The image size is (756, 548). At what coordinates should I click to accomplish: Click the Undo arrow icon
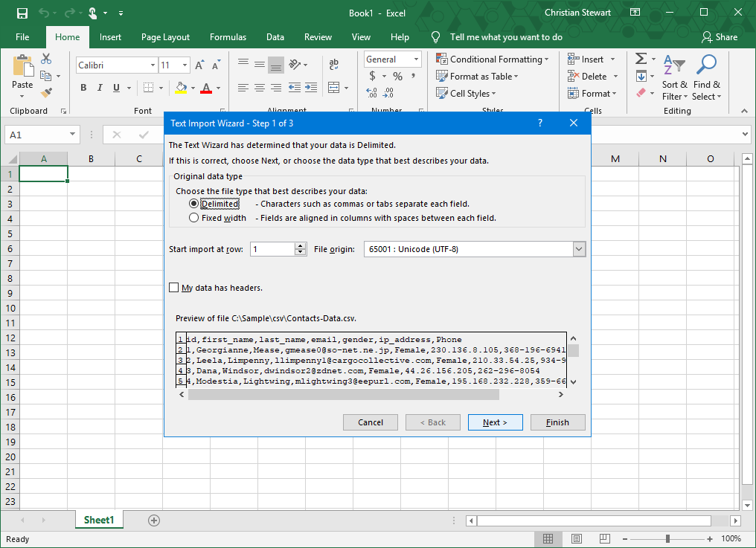[44, 13]
